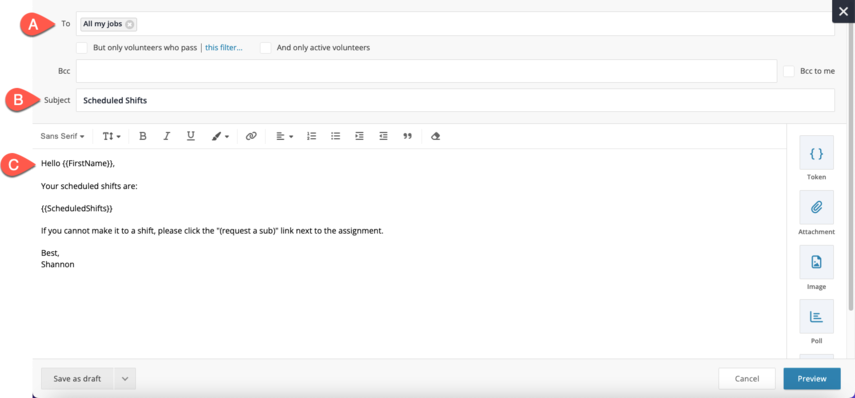Apply underline formatting

pyautogui.click(x=191, y=136)
